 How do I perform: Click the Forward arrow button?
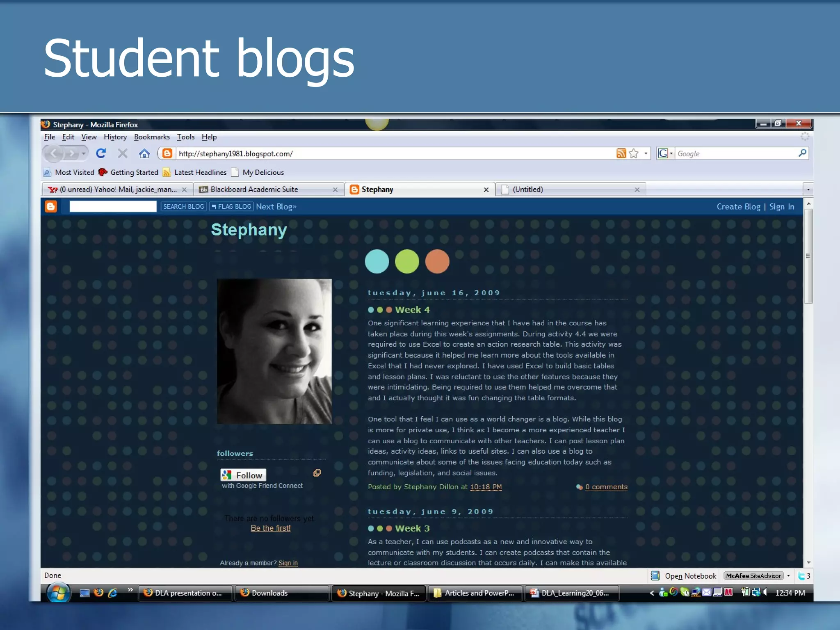[x=72, y=154]
